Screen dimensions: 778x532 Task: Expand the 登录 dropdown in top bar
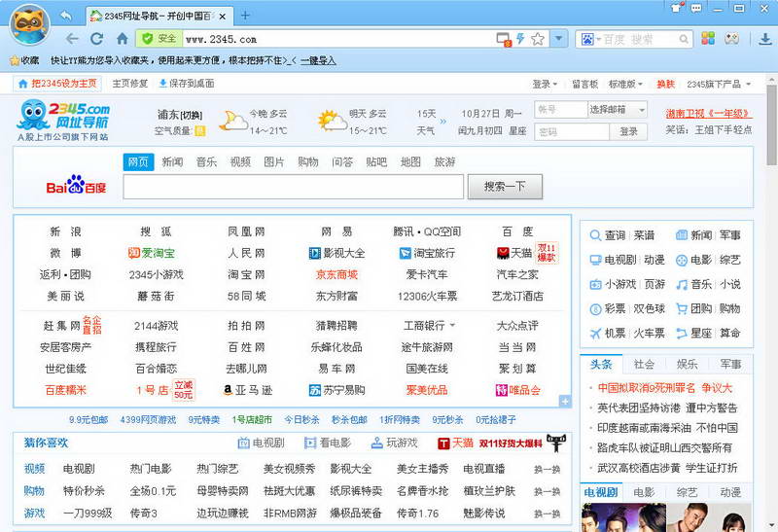click(x=545, y=85)
